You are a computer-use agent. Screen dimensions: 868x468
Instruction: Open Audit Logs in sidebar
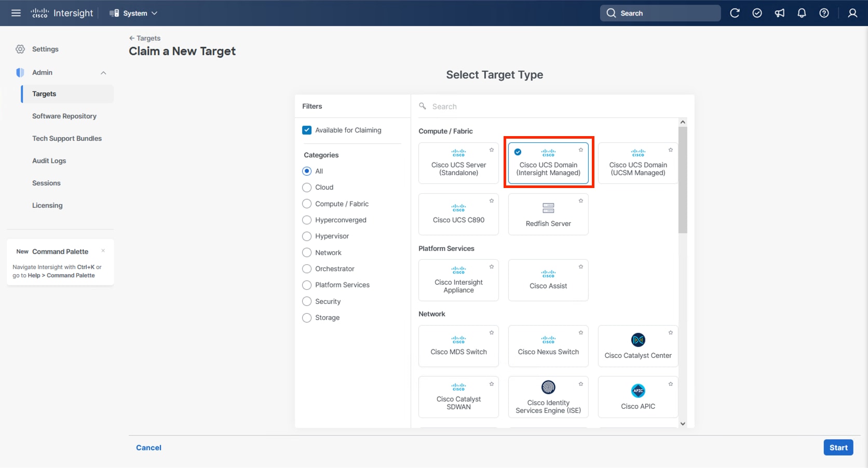click(49, 161)
